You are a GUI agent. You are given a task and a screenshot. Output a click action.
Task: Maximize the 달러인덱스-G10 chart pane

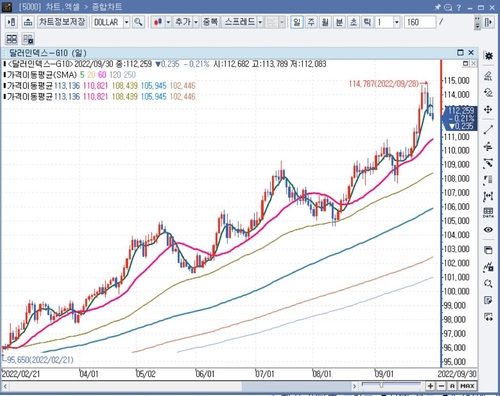click(460, 53)
